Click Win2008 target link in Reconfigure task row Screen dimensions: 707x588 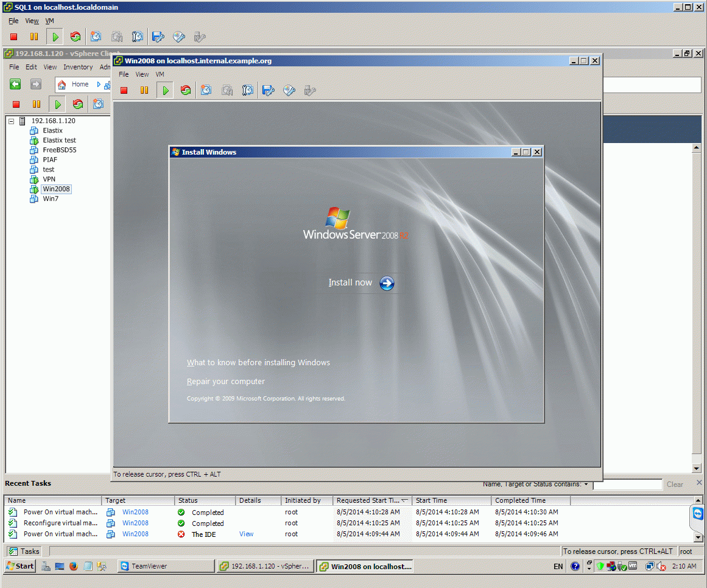135,523
